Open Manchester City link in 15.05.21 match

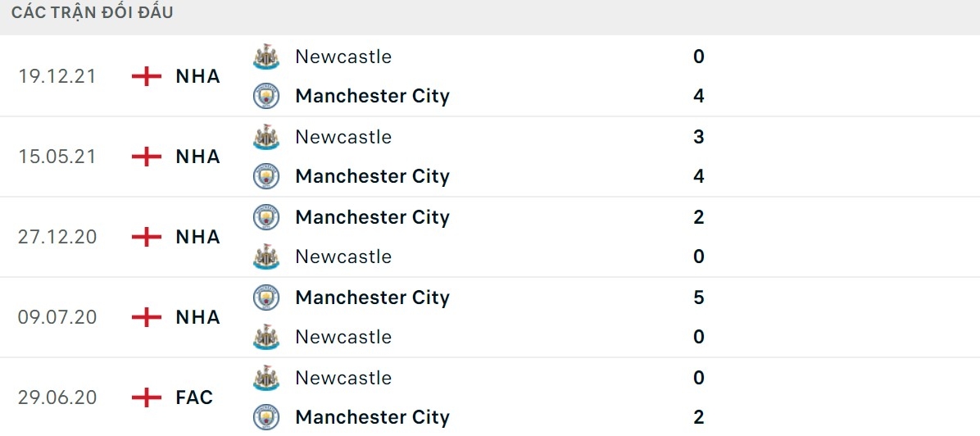pos(372,176)
